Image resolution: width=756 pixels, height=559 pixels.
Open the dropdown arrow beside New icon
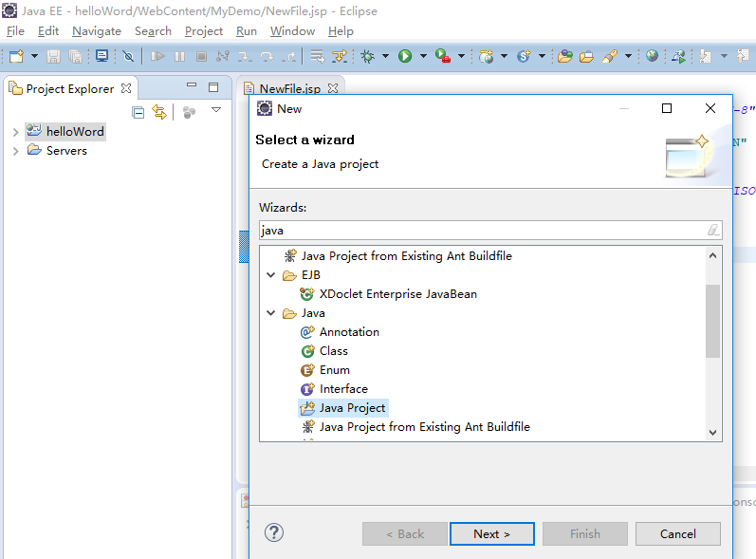point(34,56)
